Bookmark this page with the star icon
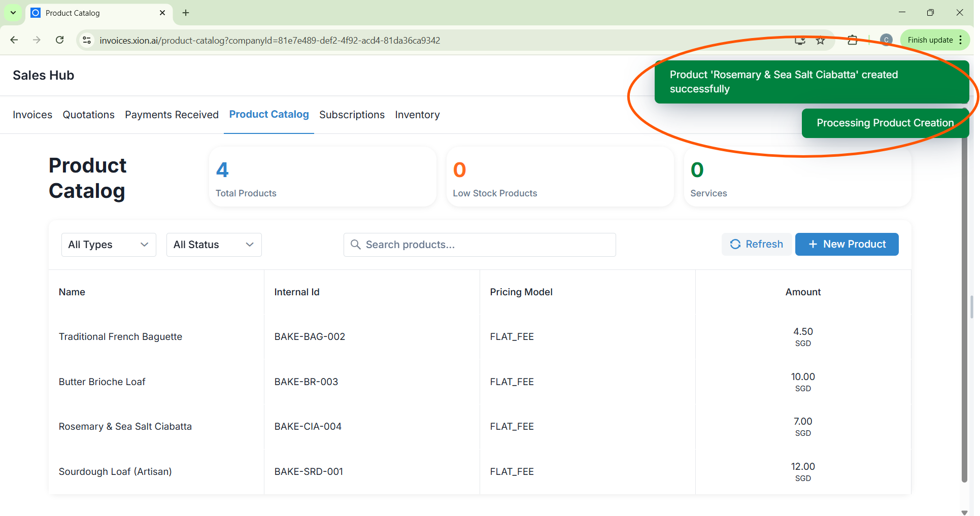 point(820,41)
